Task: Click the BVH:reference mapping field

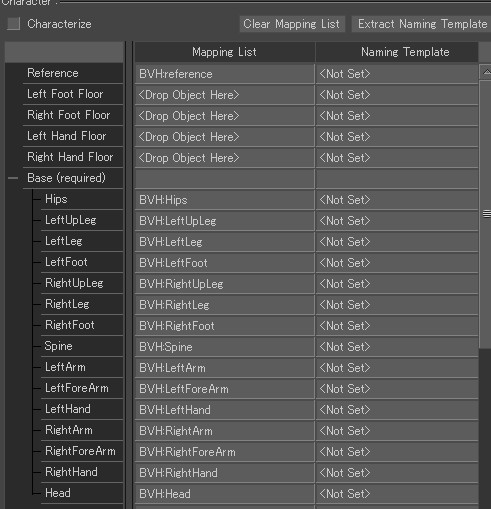Action: click(225, 74)
